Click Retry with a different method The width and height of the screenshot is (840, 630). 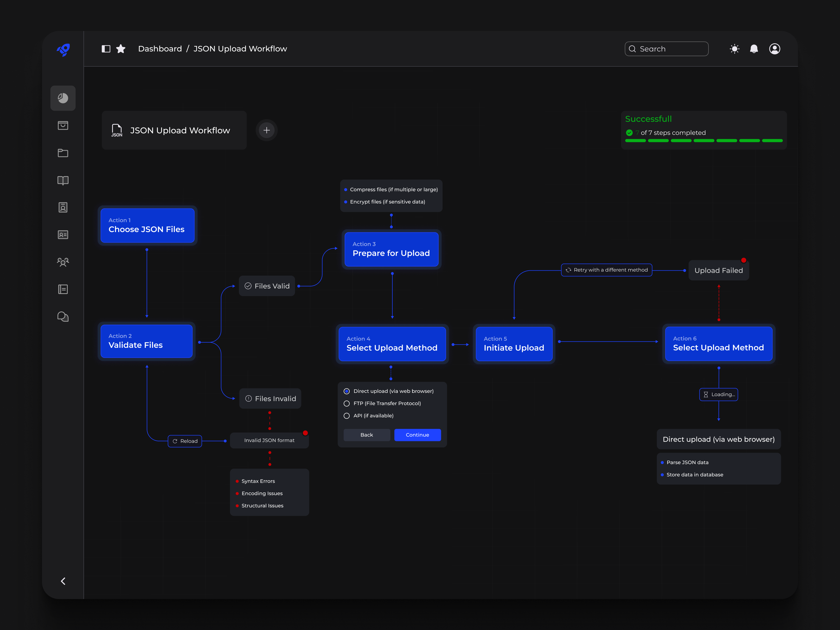coord(606,270)
